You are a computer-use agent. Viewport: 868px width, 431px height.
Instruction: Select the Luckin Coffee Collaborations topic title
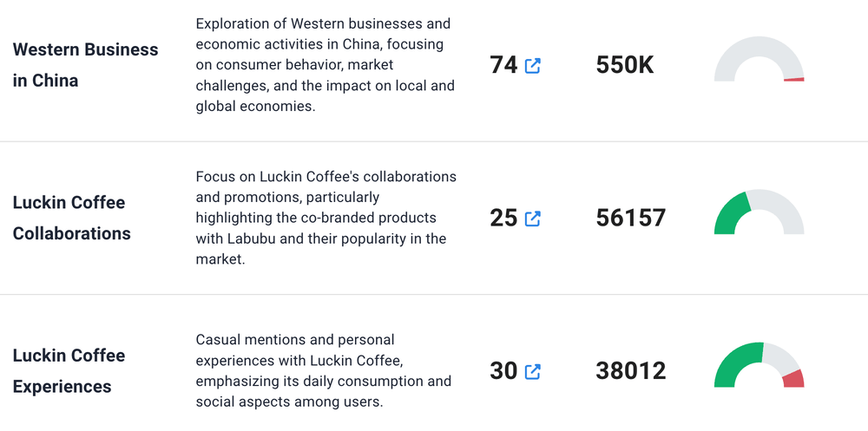coord(71,218)
